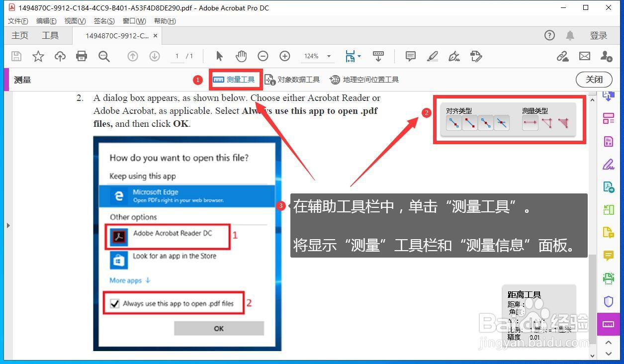
Task: Activate the Hand pan tool
Action: click(241, 56)
